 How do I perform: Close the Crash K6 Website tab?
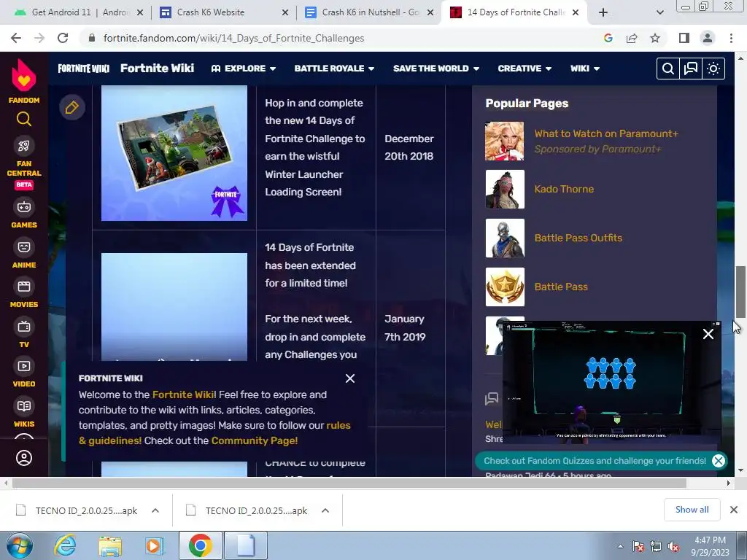pos(285,12)
